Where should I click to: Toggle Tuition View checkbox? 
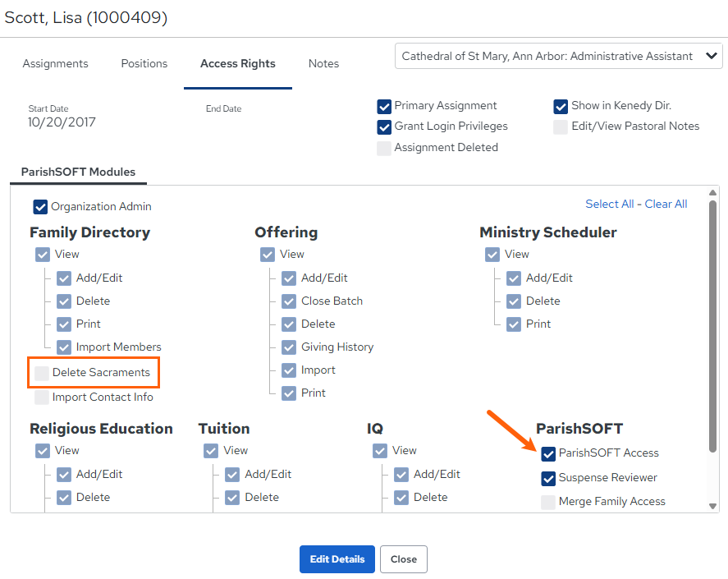coord(211,451)
